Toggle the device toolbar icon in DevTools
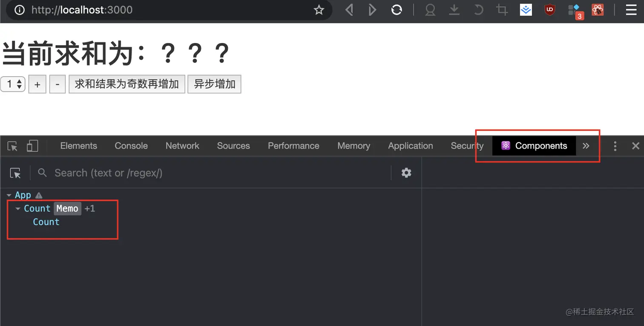 click(32, 146)
